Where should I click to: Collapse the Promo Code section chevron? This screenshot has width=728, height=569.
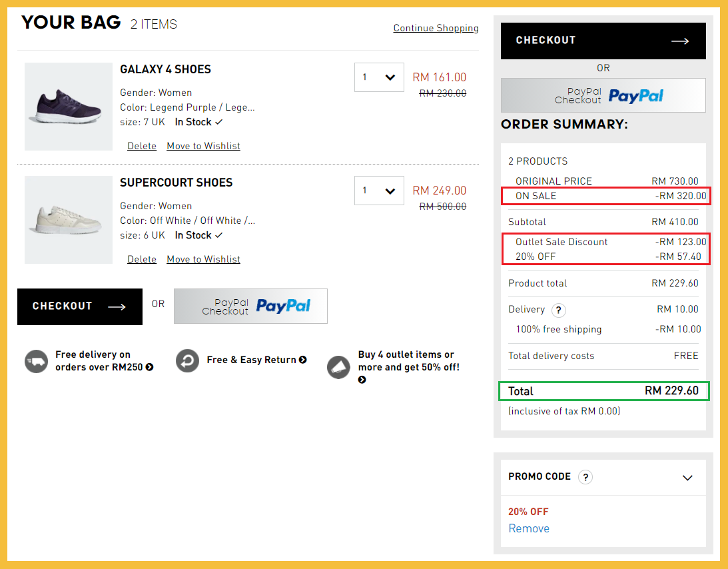click(687, 478)
